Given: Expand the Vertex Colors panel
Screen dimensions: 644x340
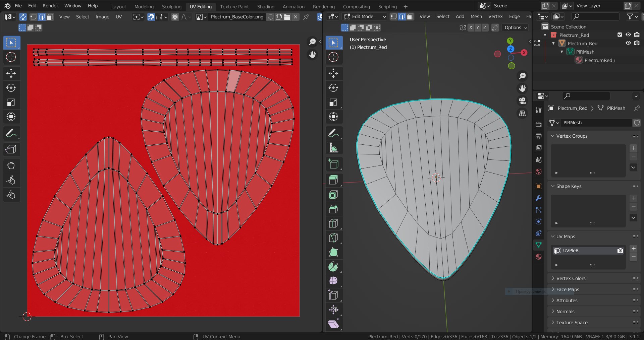Looking at the screenshot, I should tap(553, 278).
